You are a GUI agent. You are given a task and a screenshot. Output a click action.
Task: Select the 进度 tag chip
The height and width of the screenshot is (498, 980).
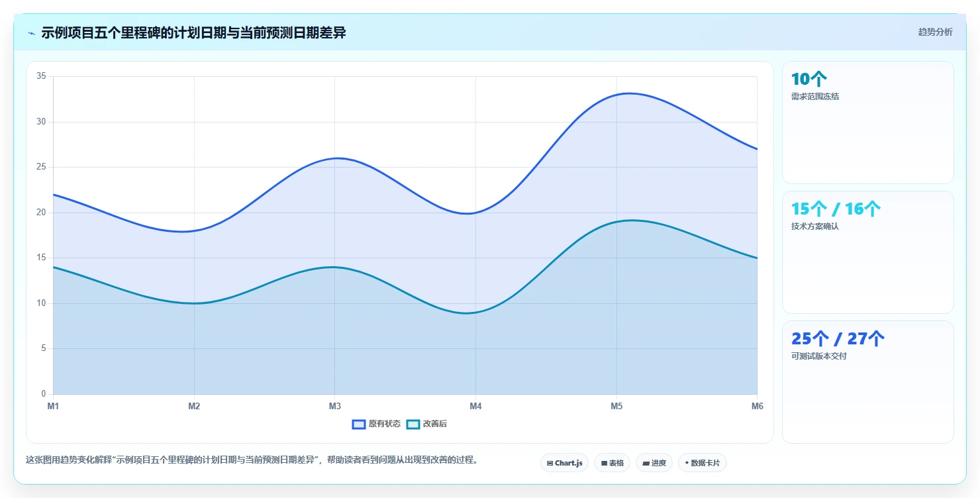[x=654, y=463]
